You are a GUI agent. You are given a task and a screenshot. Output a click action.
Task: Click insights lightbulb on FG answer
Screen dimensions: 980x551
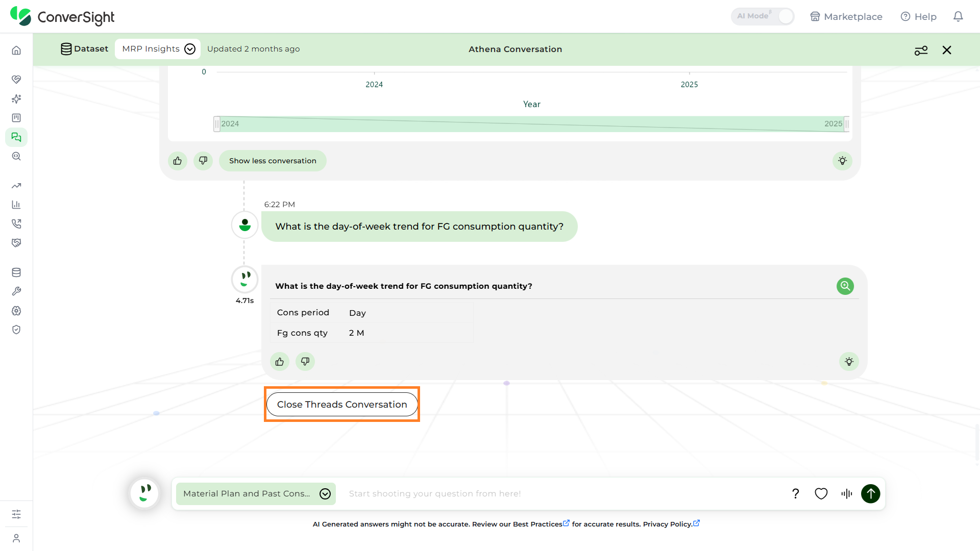point(849,362)
